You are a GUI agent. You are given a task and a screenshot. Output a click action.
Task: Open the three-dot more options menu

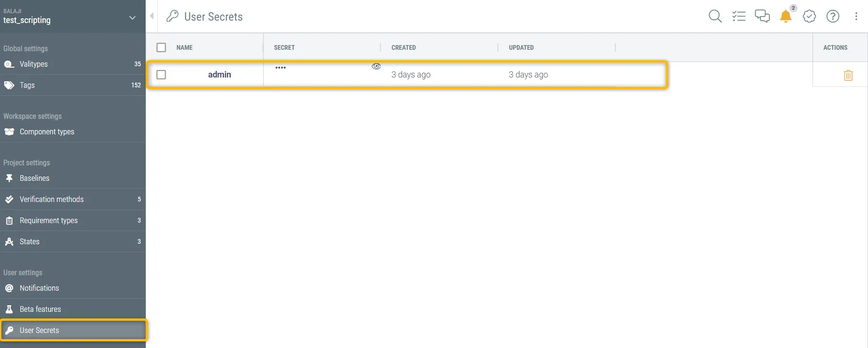pos(856,16)
